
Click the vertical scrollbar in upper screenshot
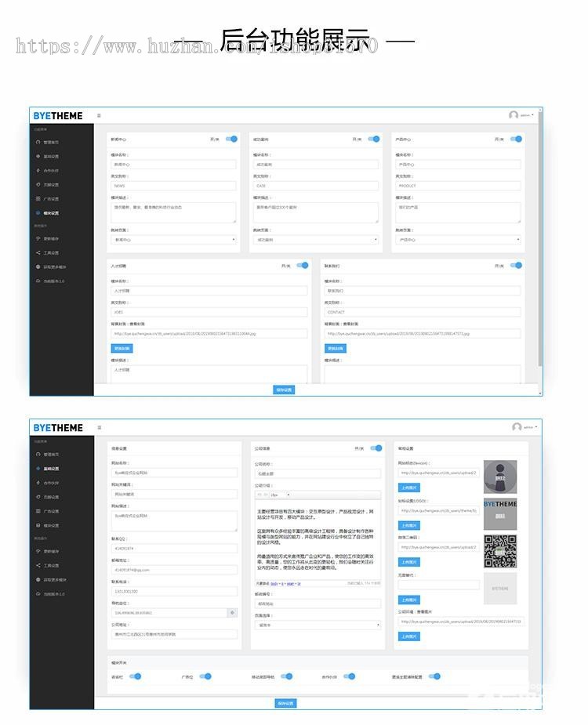(x=540, y=241)
